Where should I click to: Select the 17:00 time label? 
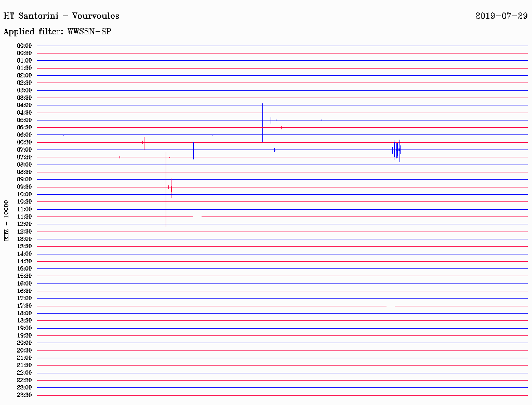click(24, 299)
